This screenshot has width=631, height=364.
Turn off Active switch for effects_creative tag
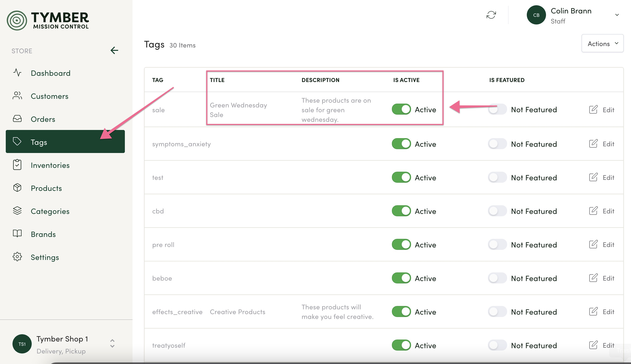(401, 311)
